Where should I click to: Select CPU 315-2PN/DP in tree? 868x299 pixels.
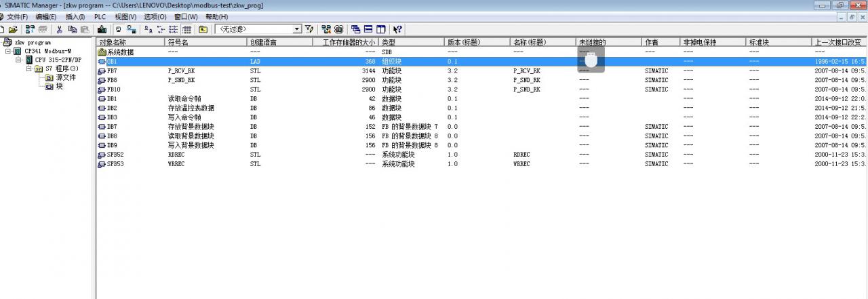coord(58,60)
